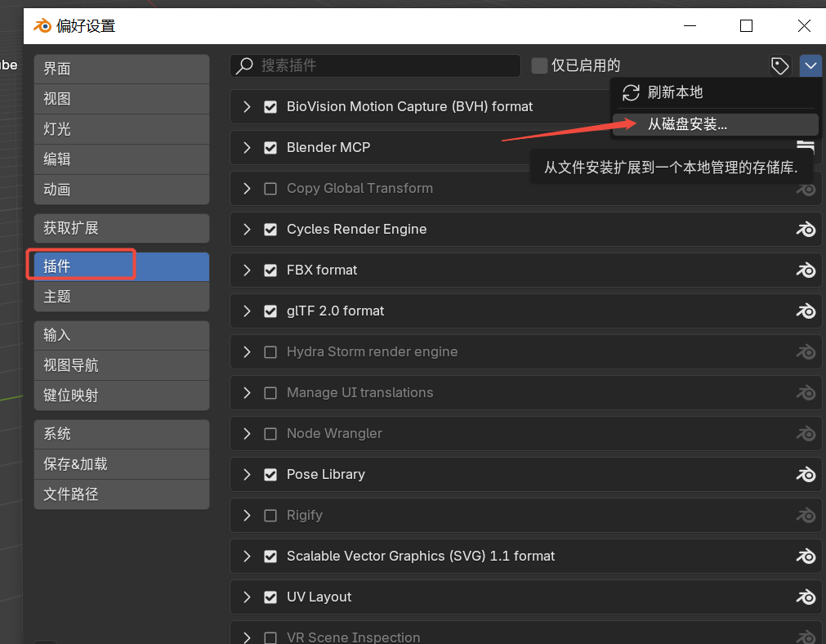Disable Blender MCP add-on checkbox

pos(270,148)
